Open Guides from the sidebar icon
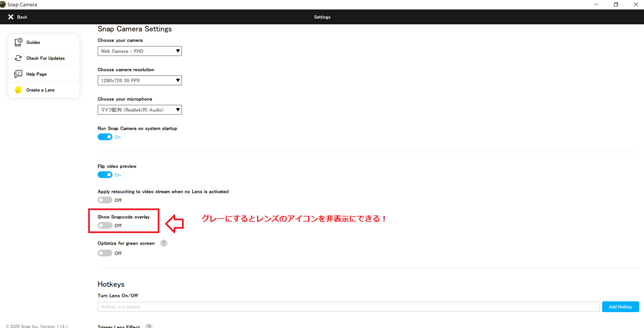The width and height of the screenshot is (644, 328). (18, 42)
